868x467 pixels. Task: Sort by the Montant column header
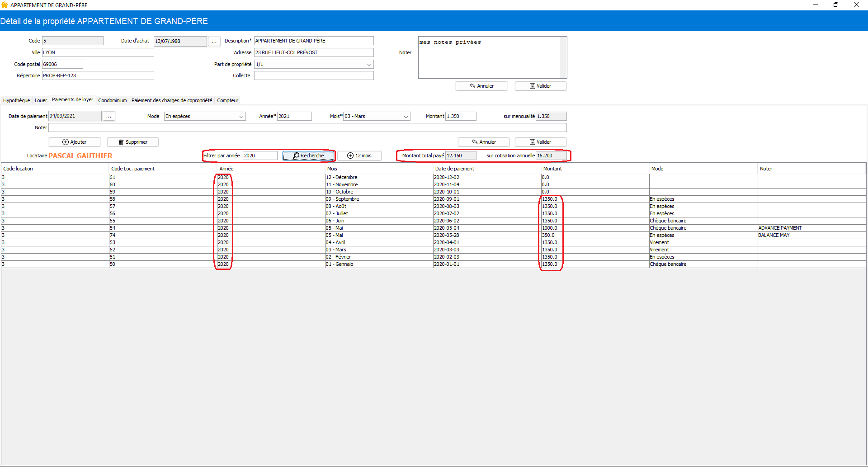595,169
